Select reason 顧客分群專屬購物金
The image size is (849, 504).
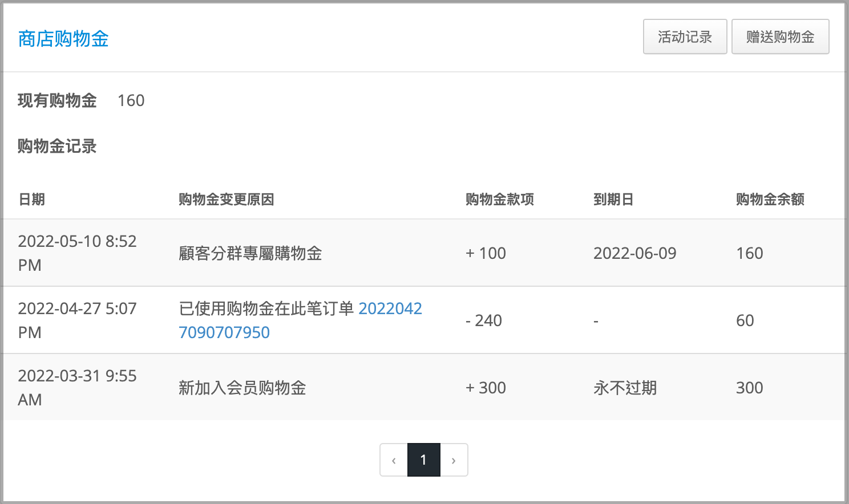pos(250,253)
